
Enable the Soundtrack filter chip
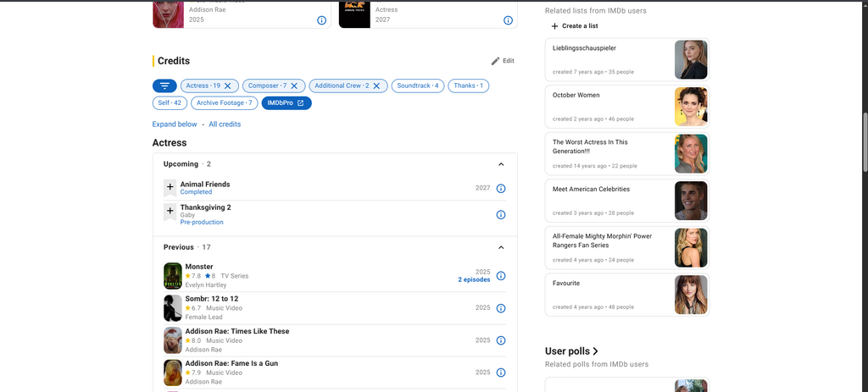pyautogui.click(x=419, y=86)
